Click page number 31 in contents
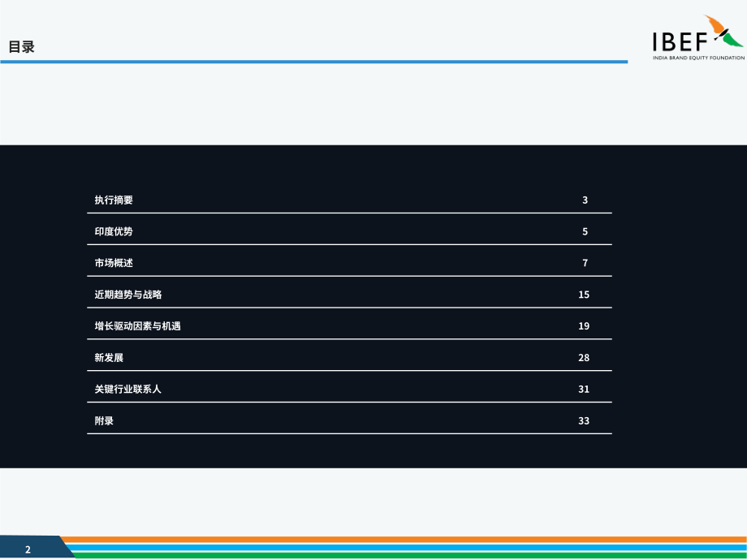This screenshot has height=560, width=747. pyautogui.click(x=584, y=389)
